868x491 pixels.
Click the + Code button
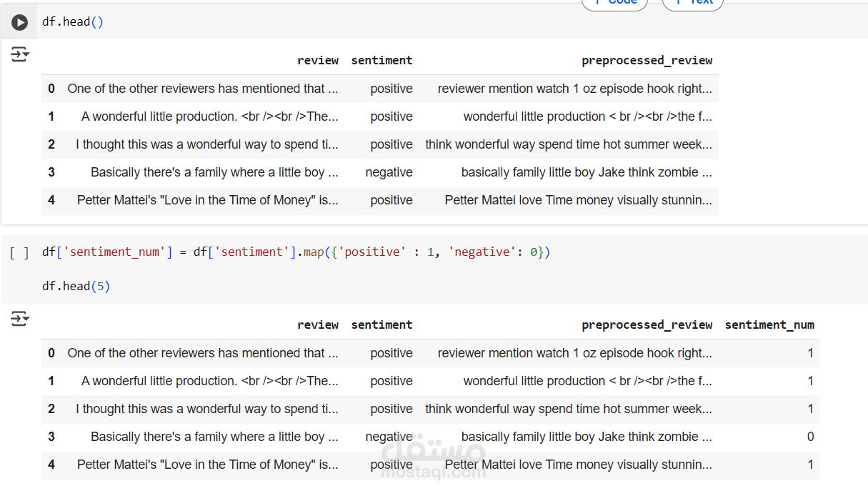614,4
